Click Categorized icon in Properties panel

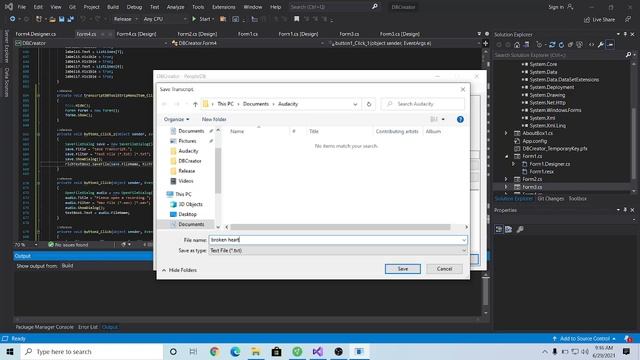click(499, 229)
